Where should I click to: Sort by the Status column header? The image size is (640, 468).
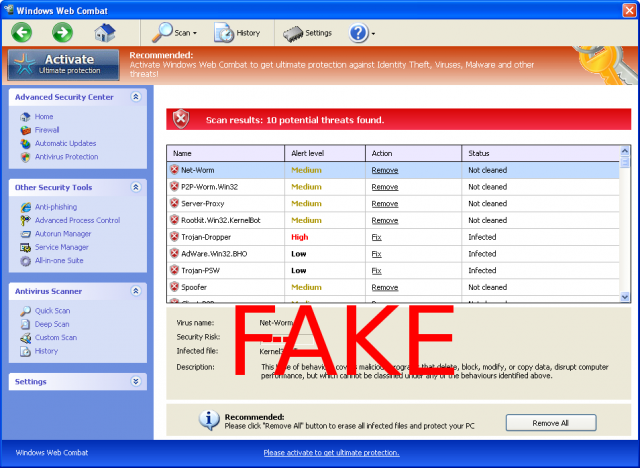540,153
